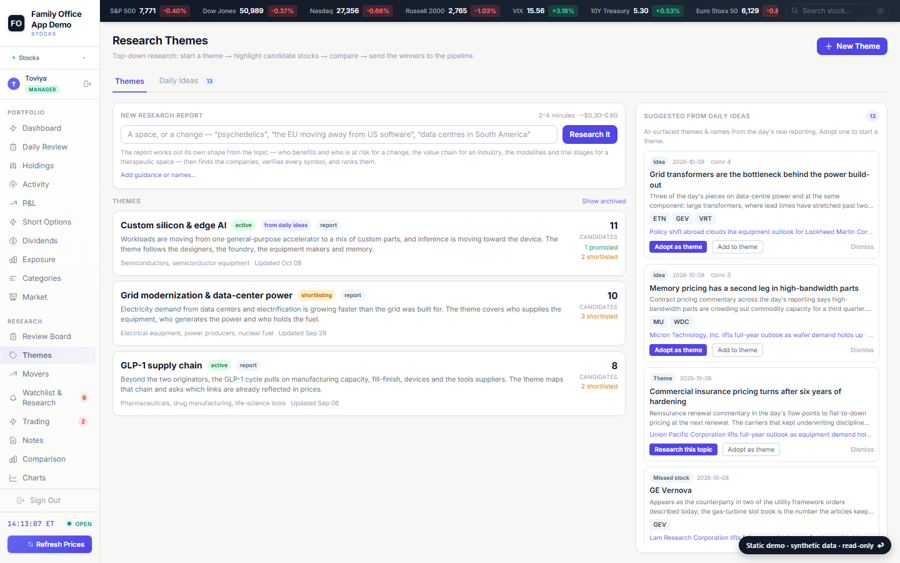Dismiss the Grid transformers idea
Image resolution: width=900 pixels, height=563 pixels.
tap(862, 247)
